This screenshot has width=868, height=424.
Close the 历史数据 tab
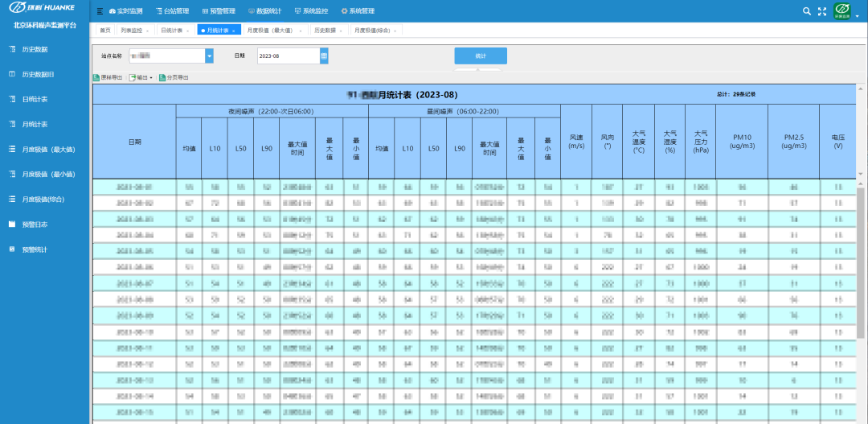pyautogui.click(x=341, y=31)
